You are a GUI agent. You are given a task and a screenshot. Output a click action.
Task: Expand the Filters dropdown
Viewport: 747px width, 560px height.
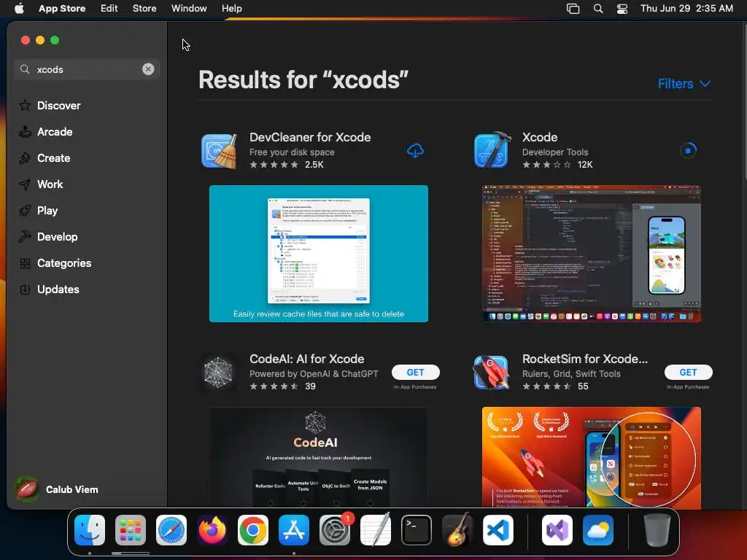point(684,83)
